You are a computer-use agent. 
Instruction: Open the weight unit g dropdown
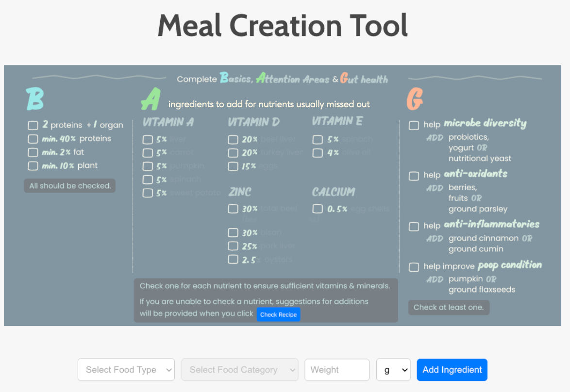tap(393, 370)
